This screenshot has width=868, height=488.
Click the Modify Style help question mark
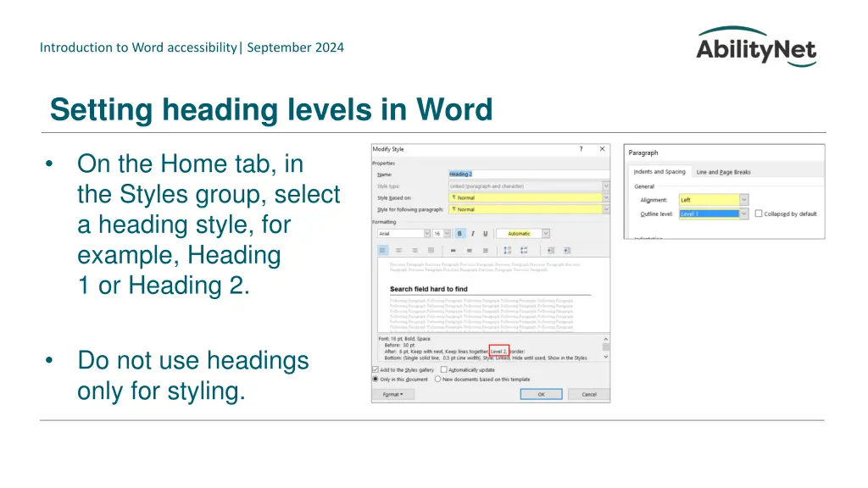pos(581,149)
